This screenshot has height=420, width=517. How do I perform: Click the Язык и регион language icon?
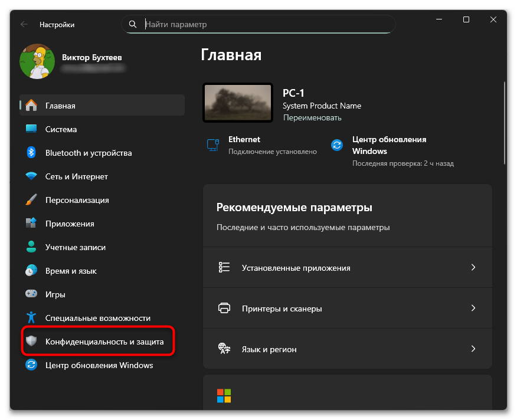click(x=224, y=349)
